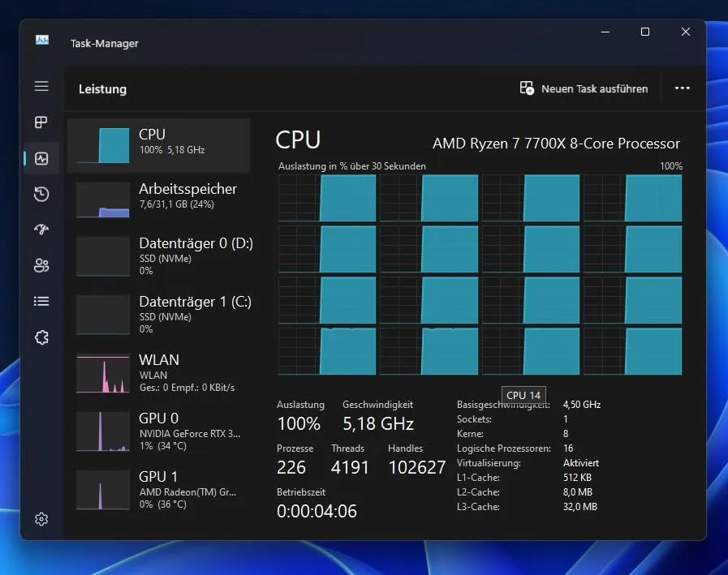Screen dimensions: 728x575
Task: Click the Task-Manager app icon in title bar
Action: tap(41, 41)
